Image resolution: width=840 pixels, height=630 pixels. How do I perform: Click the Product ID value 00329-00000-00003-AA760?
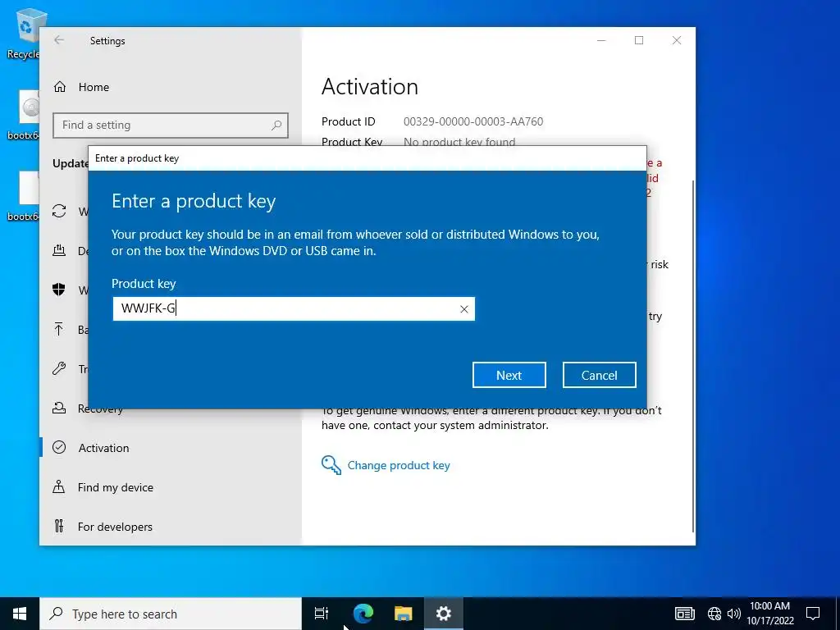(x=473, y=121)
